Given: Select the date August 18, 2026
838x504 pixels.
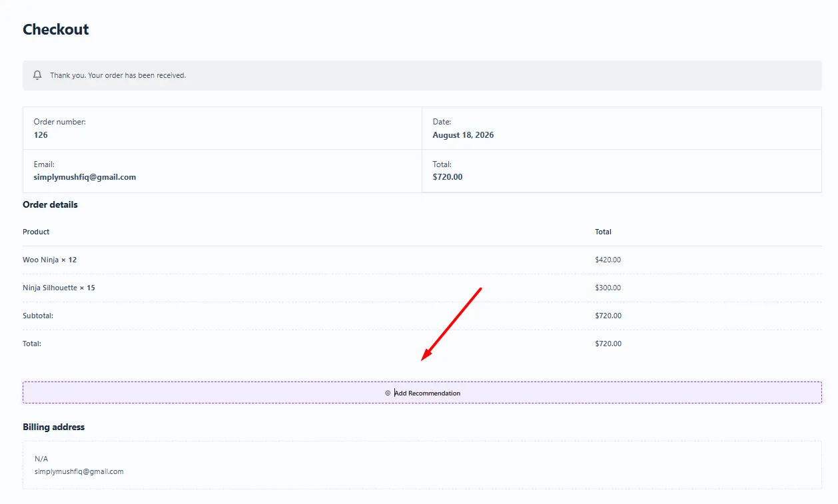Looking at the screenshot, I should (463, 135).
